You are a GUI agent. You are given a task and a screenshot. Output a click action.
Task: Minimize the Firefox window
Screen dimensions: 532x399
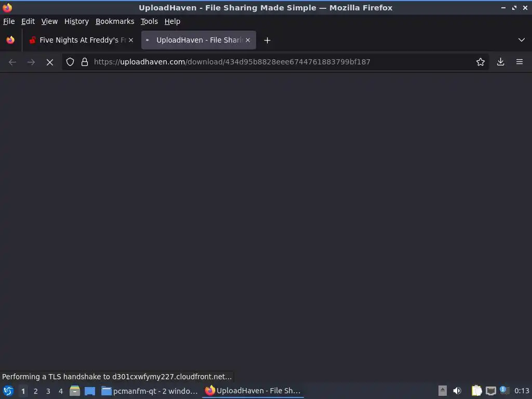(503, 7)
